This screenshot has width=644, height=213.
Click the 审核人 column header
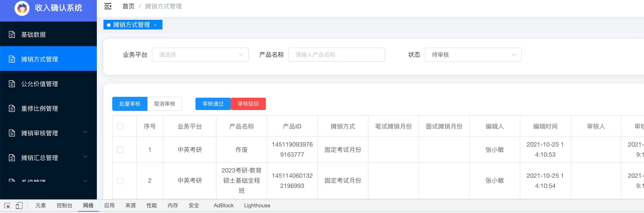596,127
